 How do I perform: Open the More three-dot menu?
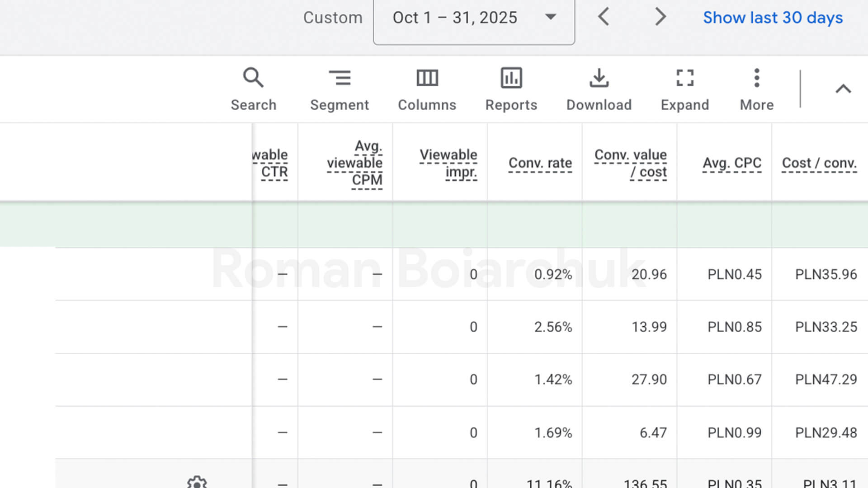pos(757,78)
